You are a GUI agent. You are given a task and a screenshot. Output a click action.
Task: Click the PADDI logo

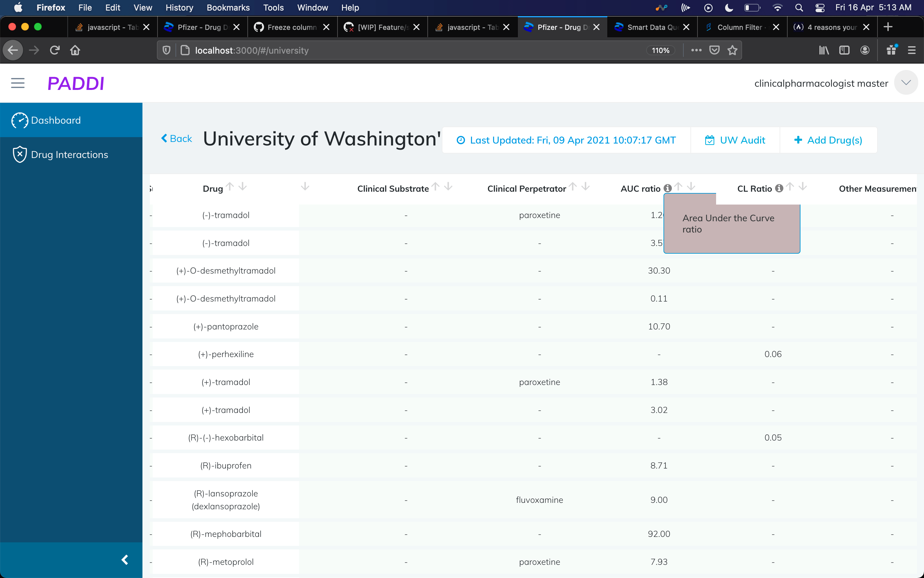76,83
